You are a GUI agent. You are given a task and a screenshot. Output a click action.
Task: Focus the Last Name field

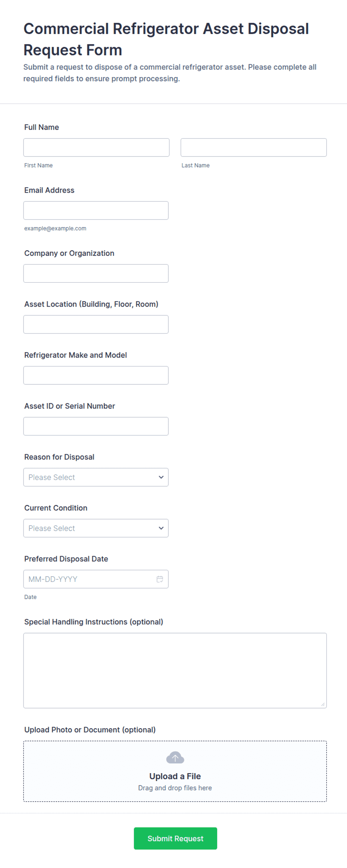[254, 147]
